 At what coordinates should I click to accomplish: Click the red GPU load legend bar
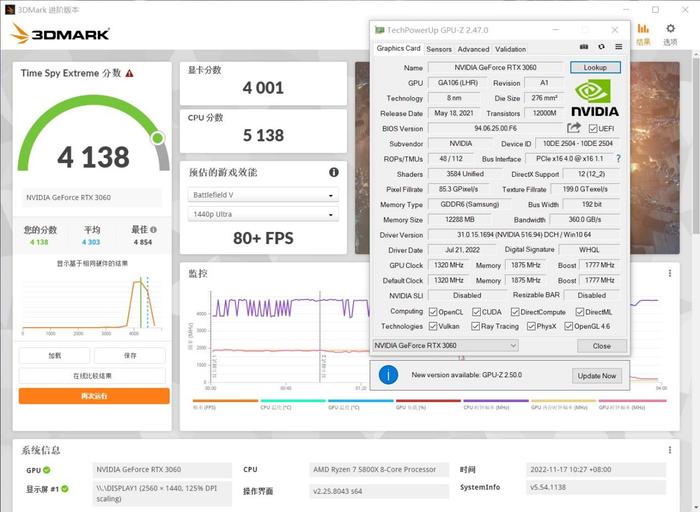pos(428,401)
